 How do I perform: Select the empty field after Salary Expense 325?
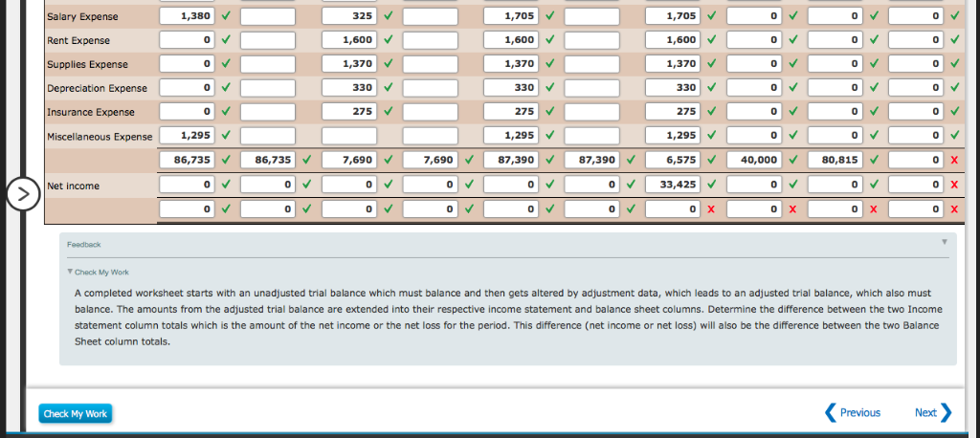[430, 16]
